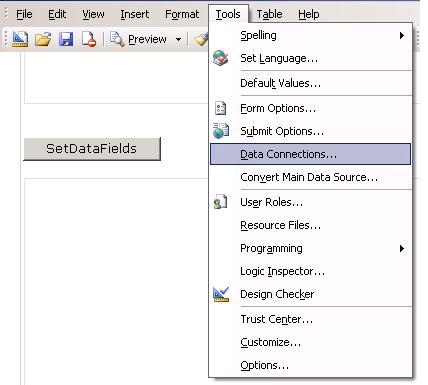The image size is (428, 385).
Task: Open a file with the folder icon
Action: click(x=43, y=39)
